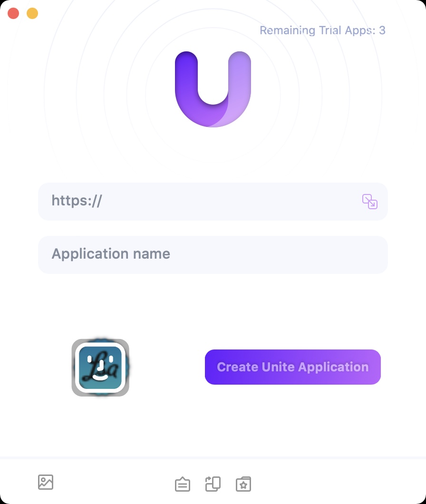
Task: Submit using the purple gradient Create button
Action: (292, 367)
